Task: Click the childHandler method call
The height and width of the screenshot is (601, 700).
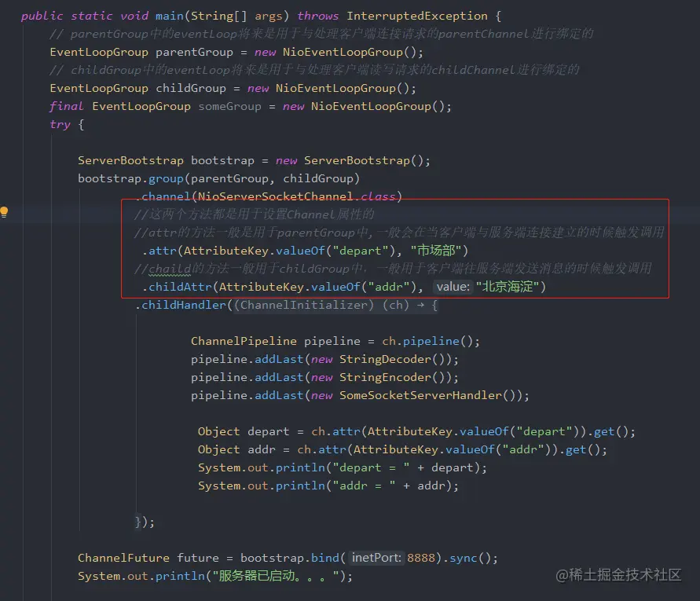Action: 184,306
